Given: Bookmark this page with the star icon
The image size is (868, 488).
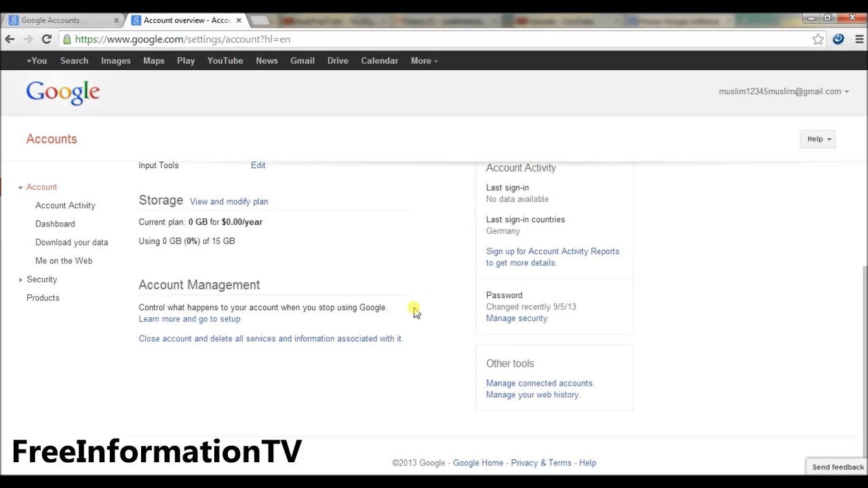Looking at the screenshot, I should 818,39.
